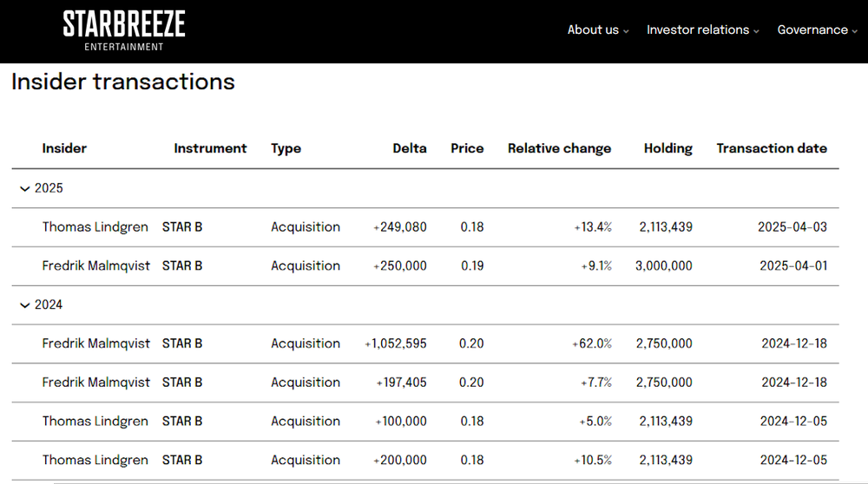868x484 pixels.
Task: Expand the Governance dropdown menu
Action: coord(817,30)
